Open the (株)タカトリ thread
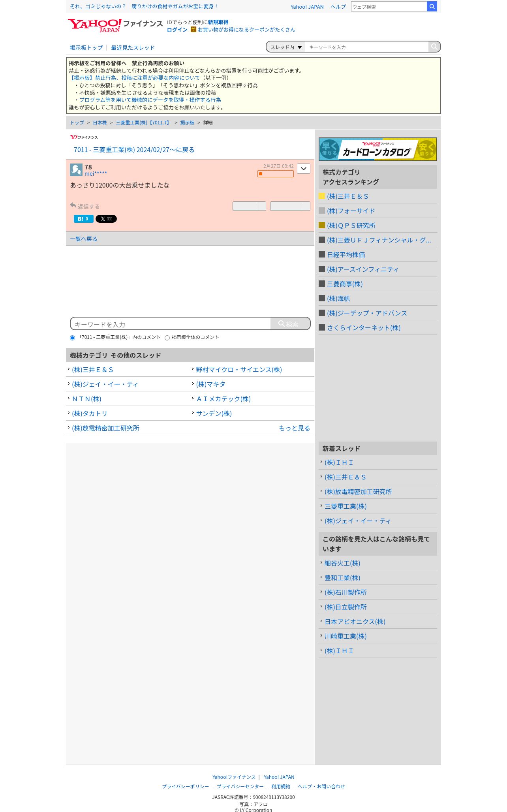Image resolution: width=507 pixels, height=812 pixels. pos(89,414)
